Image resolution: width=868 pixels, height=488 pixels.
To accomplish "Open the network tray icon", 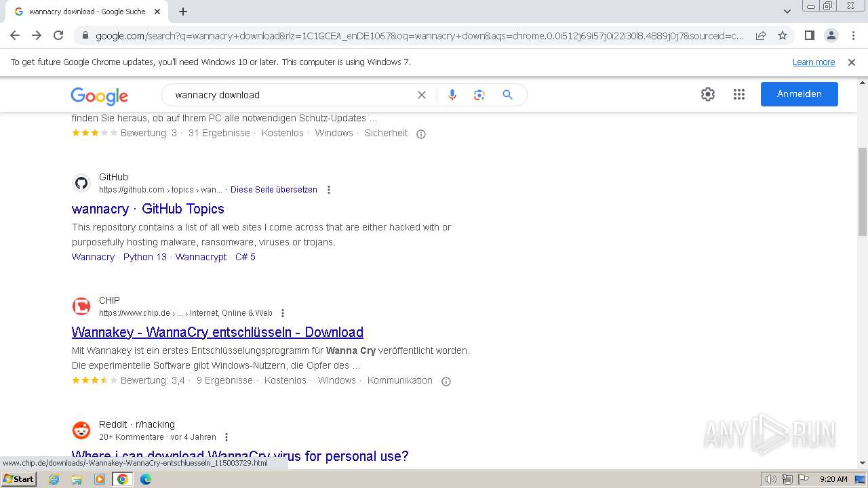I will (x=787, y=479).
